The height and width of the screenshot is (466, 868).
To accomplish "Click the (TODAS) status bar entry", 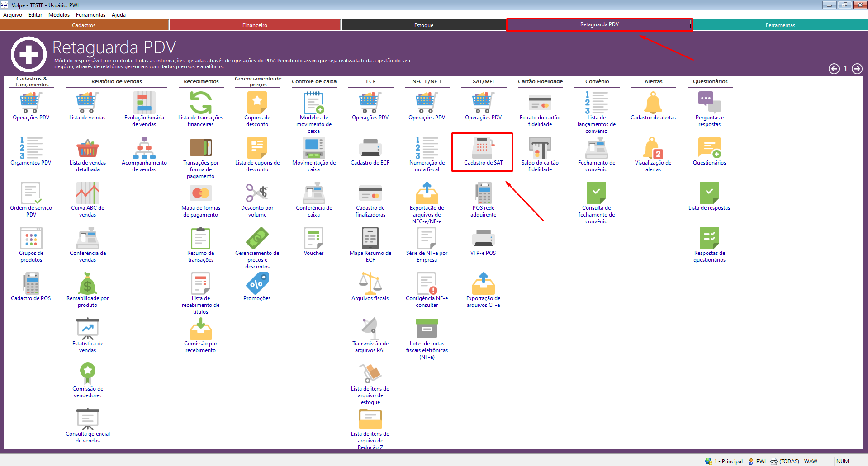I will [785, 461].
